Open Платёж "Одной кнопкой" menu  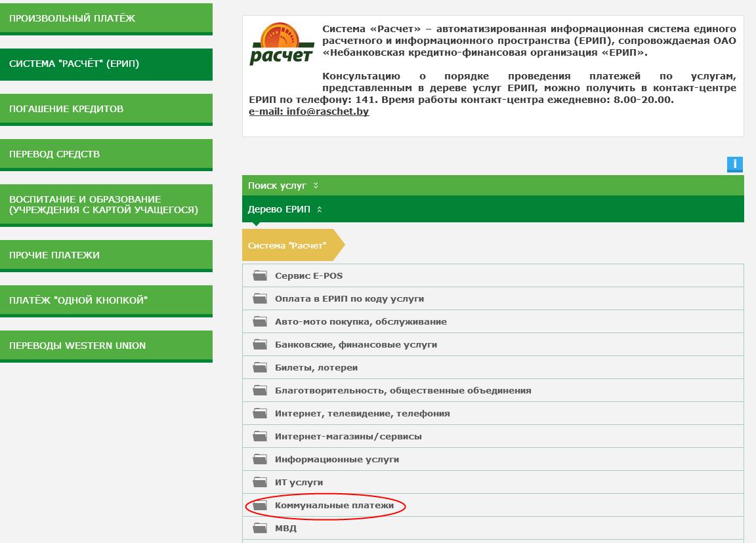106,301
